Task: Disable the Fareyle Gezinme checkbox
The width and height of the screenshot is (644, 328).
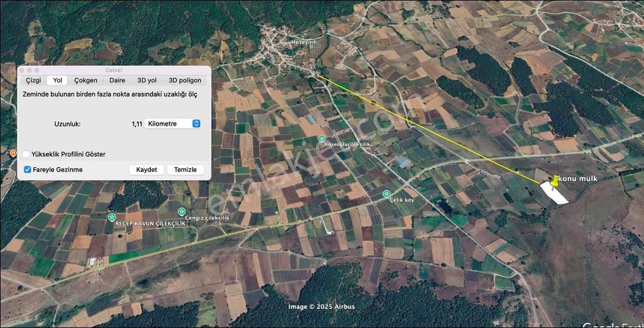Action: click(x=27, y=170)
